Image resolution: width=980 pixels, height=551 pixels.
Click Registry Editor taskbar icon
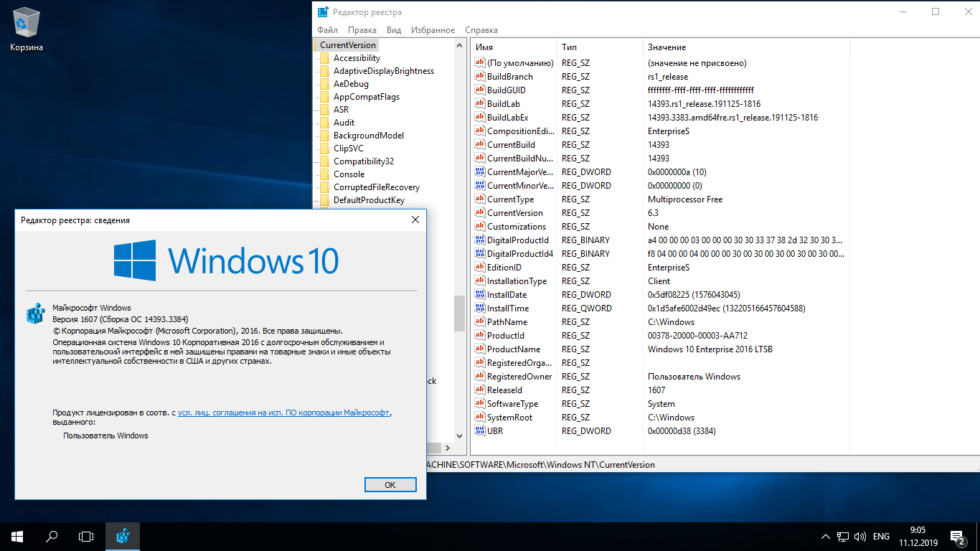[x=123, y=536]
